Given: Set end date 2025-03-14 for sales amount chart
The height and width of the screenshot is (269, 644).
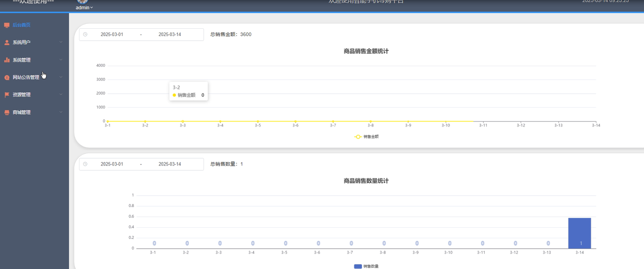Looking at the screenshot, I should tap(170, 34).
